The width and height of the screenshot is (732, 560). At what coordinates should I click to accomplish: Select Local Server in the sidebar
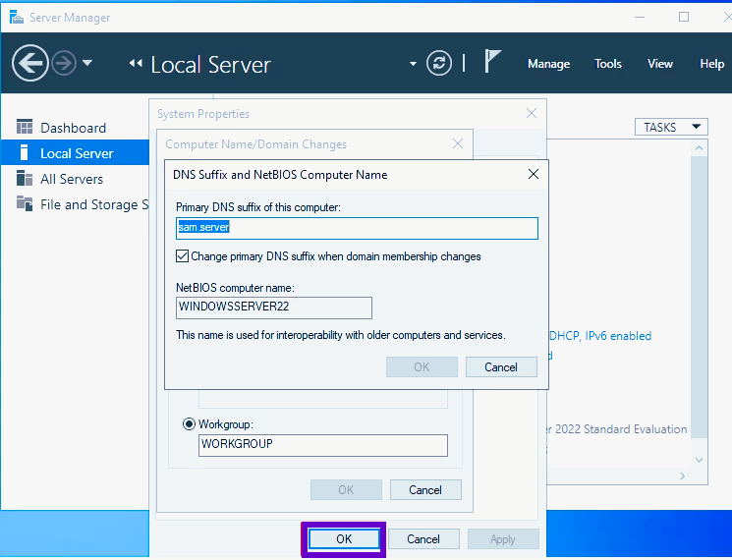[75, 153]
